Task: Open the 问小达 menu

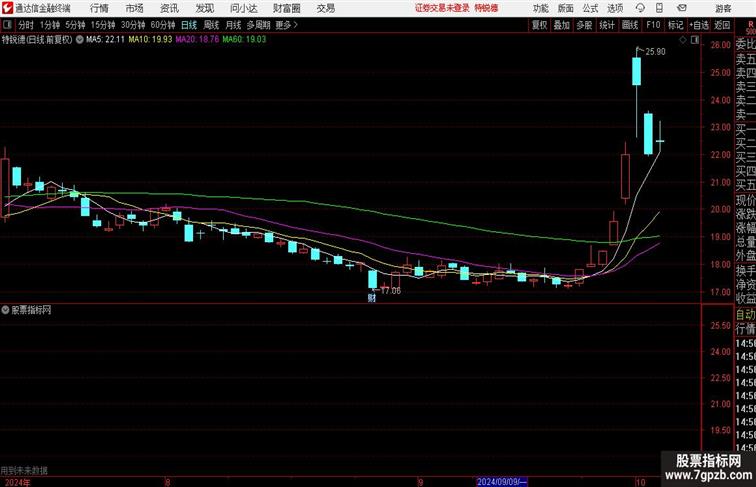Action: click(243, 8)
